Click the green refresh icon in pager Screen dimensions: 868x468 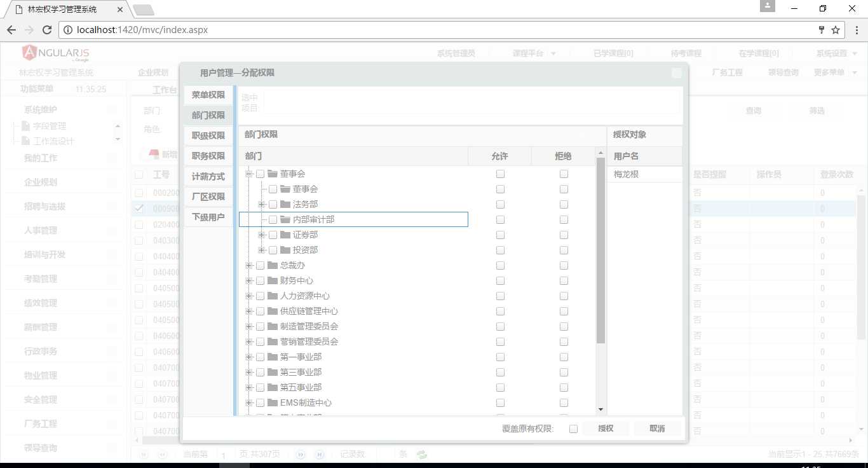[421, 454]
